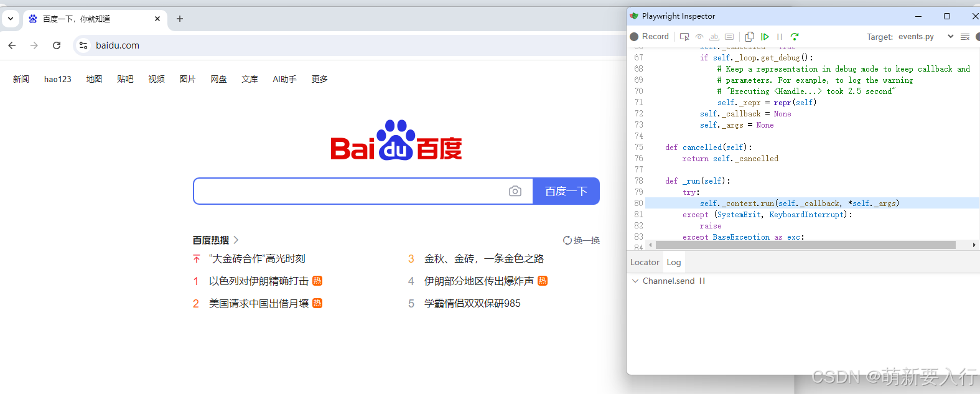Click the 热 badge beside 以色列对伊朗精确打击
Viewport: 980px width, 394px height.
317,281
